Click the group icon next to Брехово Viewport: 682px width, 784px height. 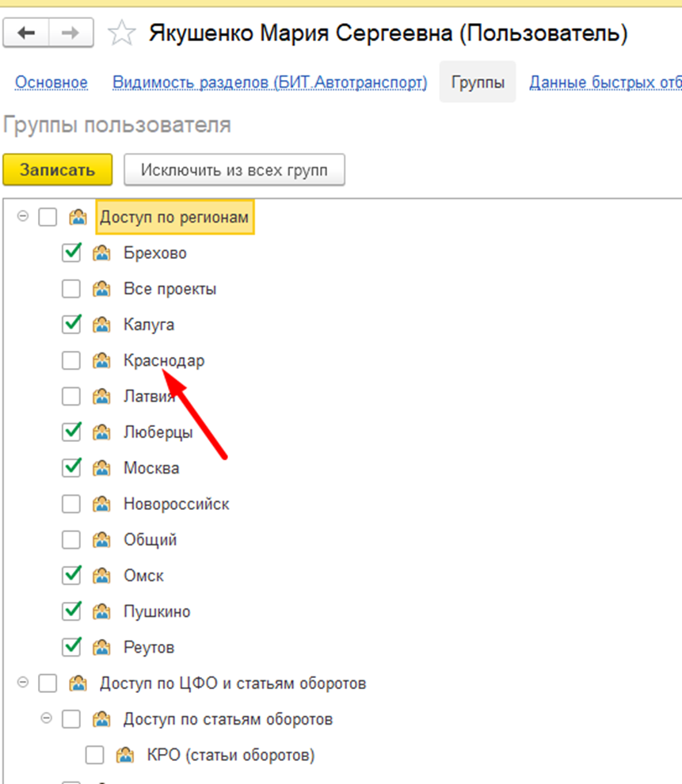(101, 253)
